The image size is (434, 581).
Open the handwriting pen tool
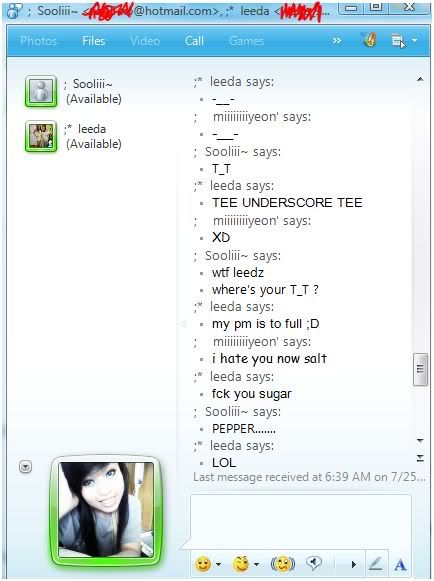[x=376, y=564]
